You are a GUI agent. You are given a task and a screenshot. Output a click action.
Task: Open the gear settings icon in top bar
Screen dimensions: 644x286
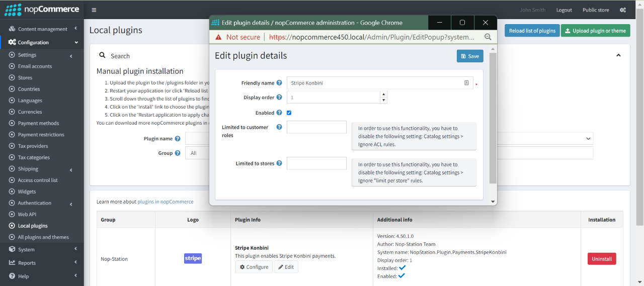[x=623, y=10]
